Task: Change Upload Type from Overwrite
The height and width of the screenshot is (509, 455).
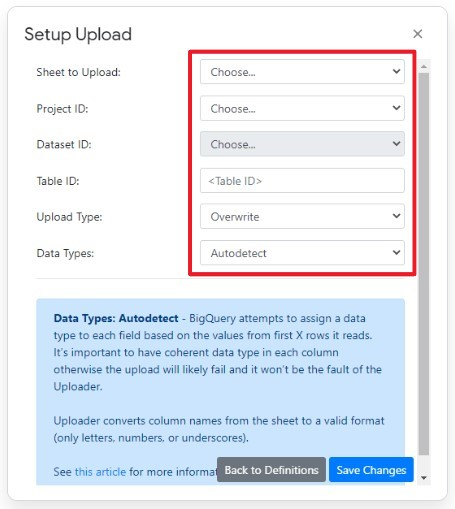Action: point(302,216)
